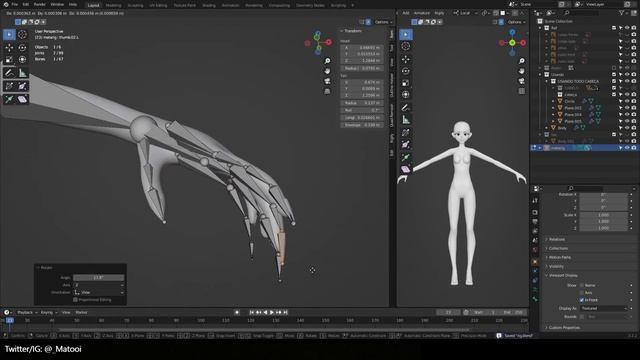Click the Angle field in Rotate panel
The image size is (640, 360).
tap(98, 278)
